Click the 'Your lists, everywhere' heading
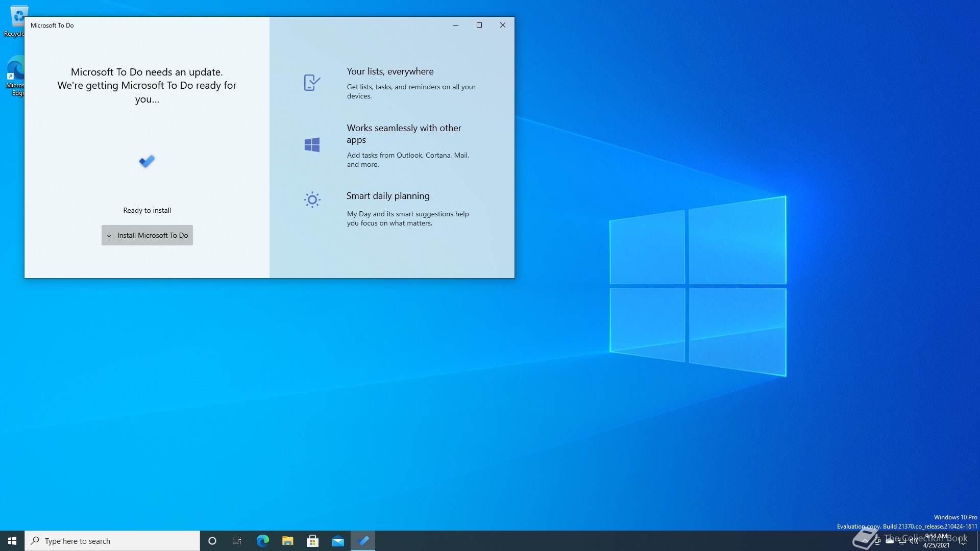980x551 pixels. coord(390,71)
